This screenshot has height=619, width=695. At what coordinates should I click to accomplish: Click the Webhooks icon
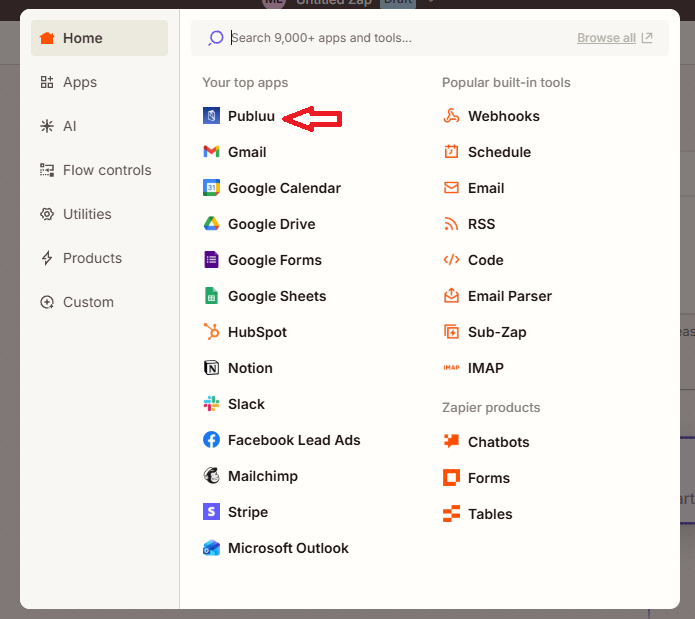click(x=451, y=116)
